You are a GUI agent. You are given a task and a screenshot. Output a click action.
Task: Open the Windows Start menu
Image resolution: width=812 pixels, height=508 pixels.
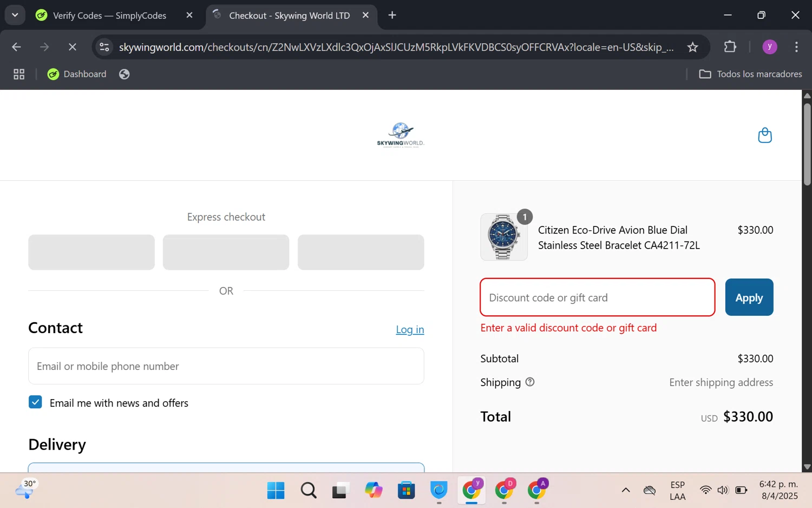[276, 491]
